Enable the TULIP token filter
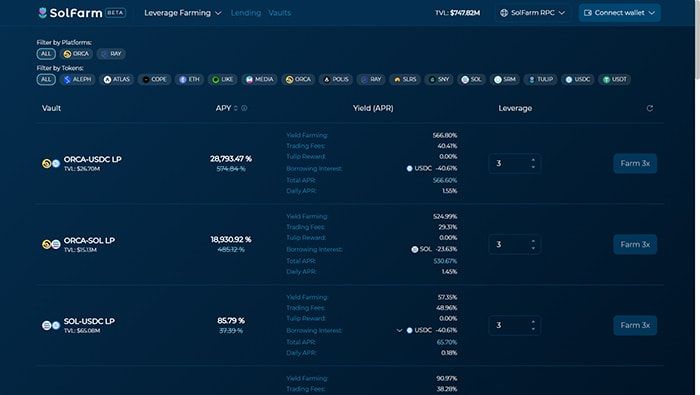The width and height of the screenshot is (700, 395). (541, 79)
